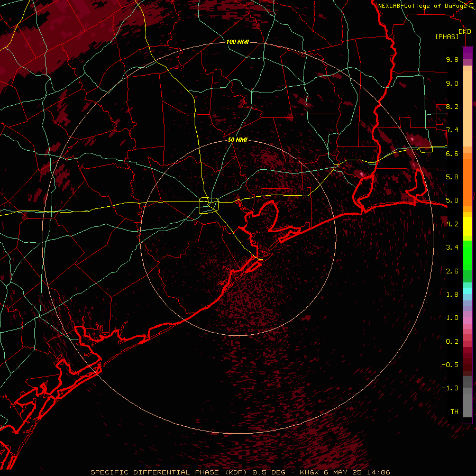The image size is (476, 476).
Task: Click the 5.8 value on the color scale
Action: [x=452, y=177]
